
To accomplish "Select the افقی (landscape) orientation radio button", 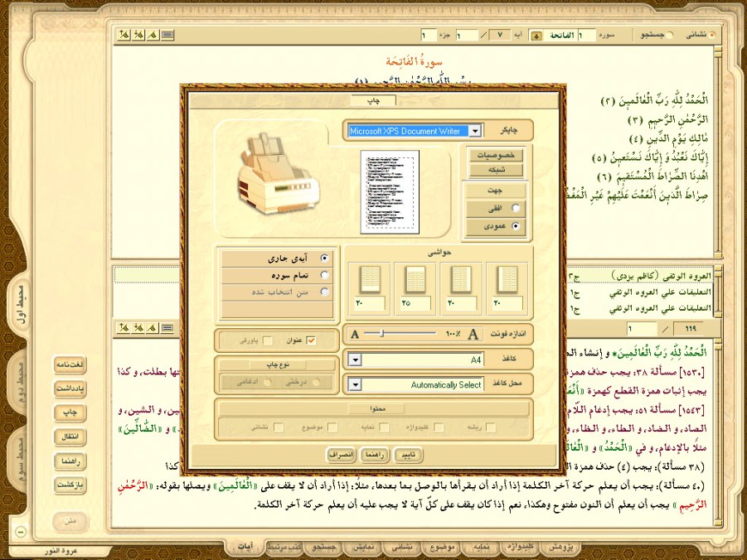I will (x=517, y=208).
